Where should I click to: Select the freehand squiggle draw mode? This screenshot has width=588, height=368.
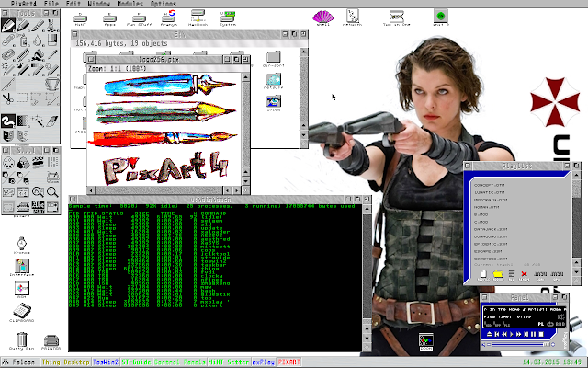point(8,121)
